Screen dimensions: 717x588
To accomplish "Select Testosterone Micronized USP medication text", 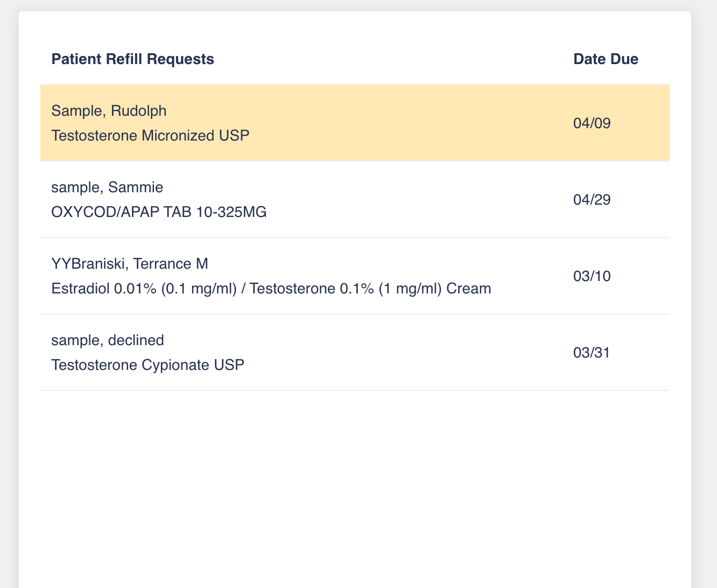I will point(150,136).
